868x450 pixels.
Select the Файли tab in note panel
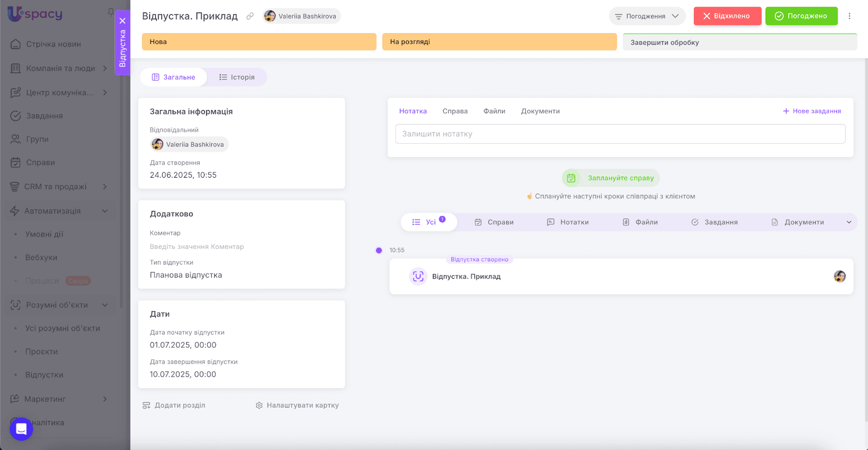point(494,111)
